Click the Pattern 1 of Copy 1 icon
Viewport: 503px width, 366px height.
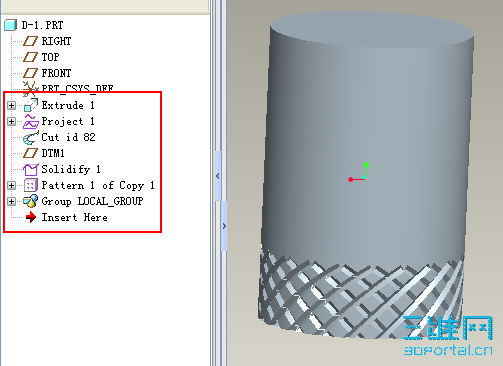(x=31, y=185)
